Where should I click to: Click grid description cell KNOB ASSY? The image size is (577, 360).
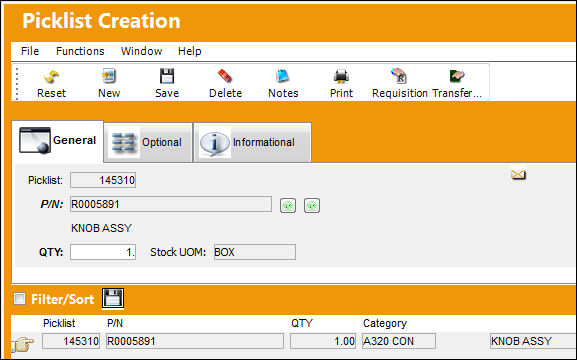[533, 341]
